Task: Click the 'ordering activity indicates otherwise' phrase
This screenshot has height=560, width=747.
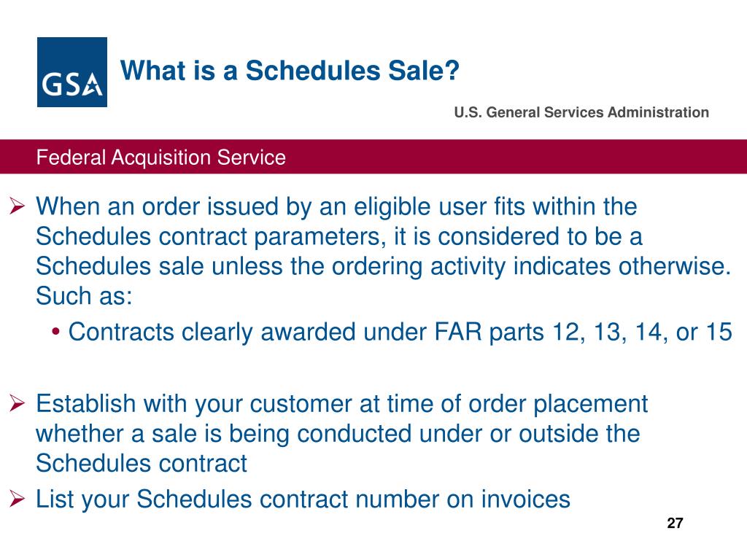Action: coord(531,266)
